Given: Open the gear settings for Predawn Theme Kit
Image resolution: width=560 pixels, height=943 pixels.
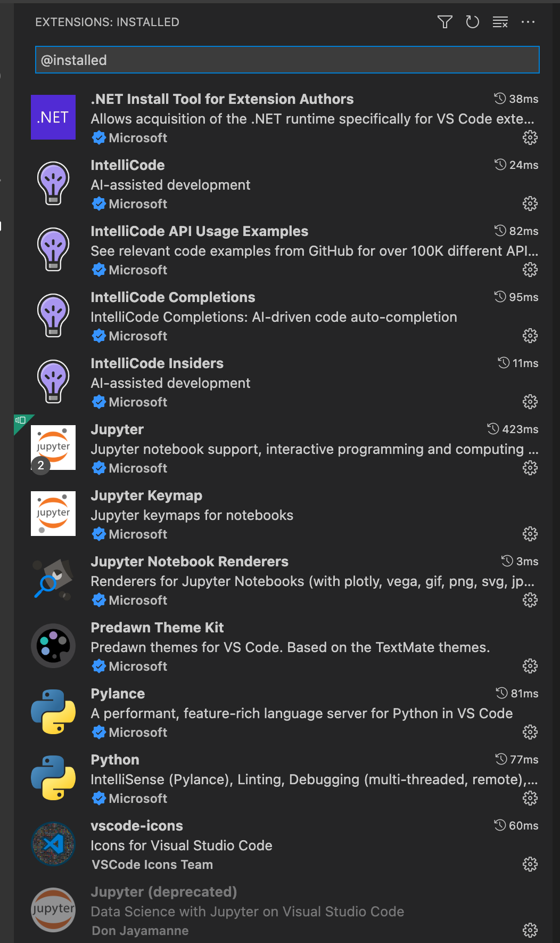Looking at the screenshot, I should (530, 666).
